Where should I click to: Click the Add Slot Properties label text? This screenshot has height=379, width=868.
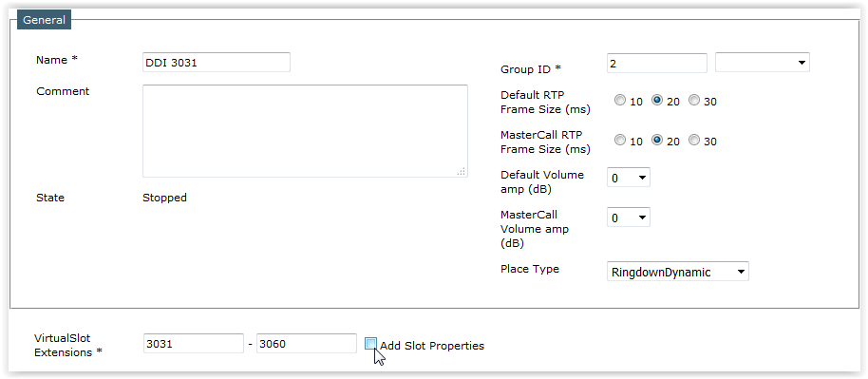click(x=432, y=346)
